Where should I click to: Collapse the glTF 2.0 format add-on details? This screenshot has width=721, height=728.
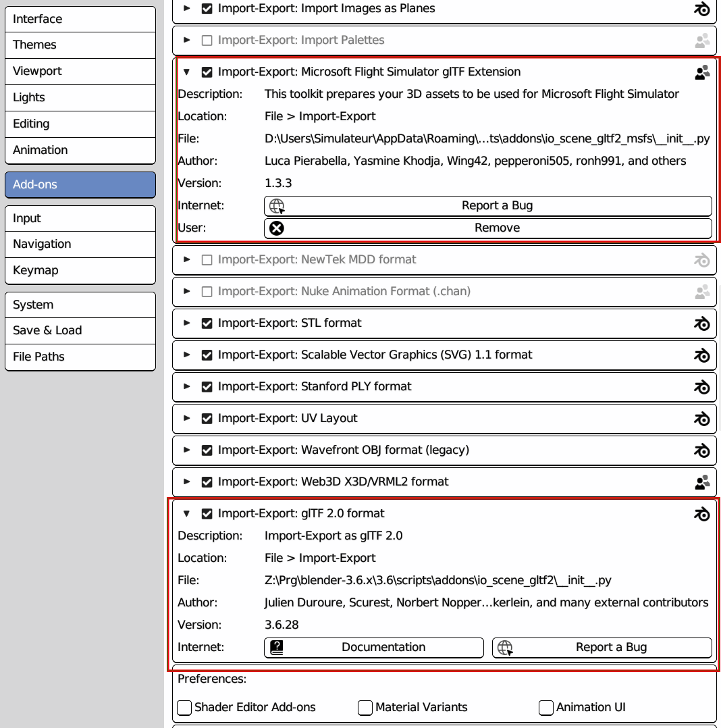tap(186, 513)
